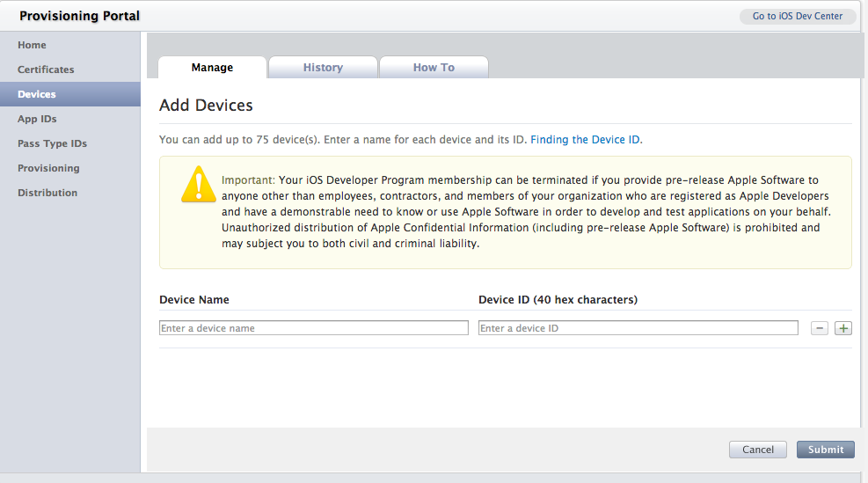Switch to the History tab
The width and height of the screenshot is (868, 483).
click(x=323, y=67)
